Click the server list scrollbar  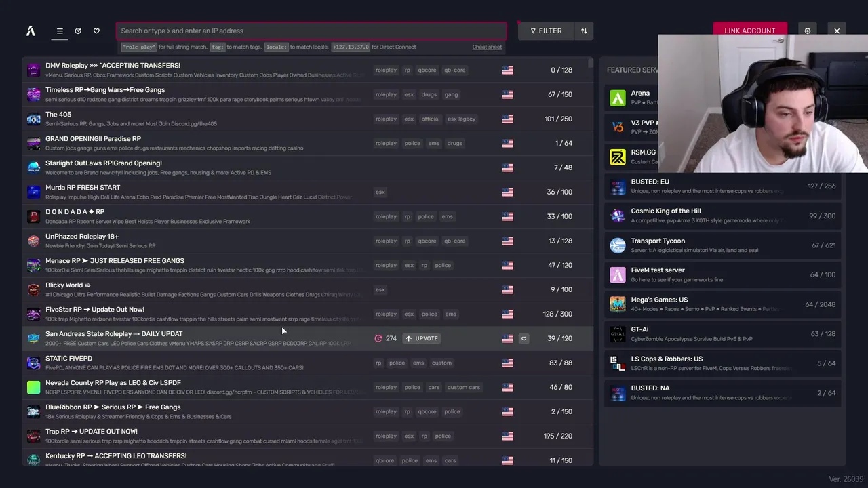coord(591,63)
